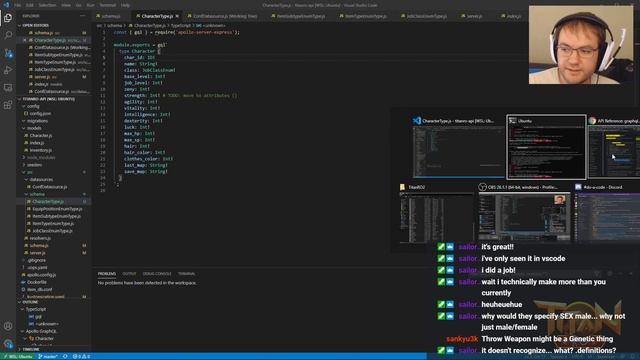640x360 pixels.
Task: Collapse the models folder
Action: pos(54,129)
